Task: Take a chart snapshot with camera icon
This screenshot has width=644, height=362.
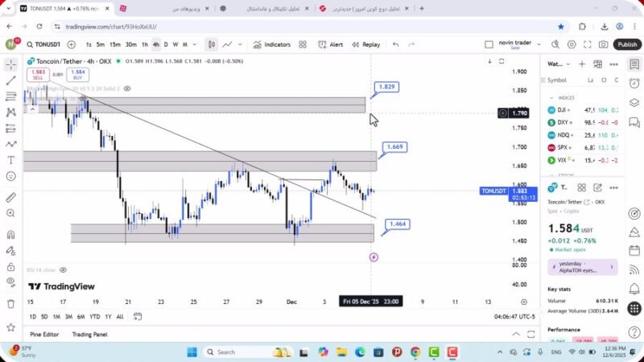Action: [601, 45]
